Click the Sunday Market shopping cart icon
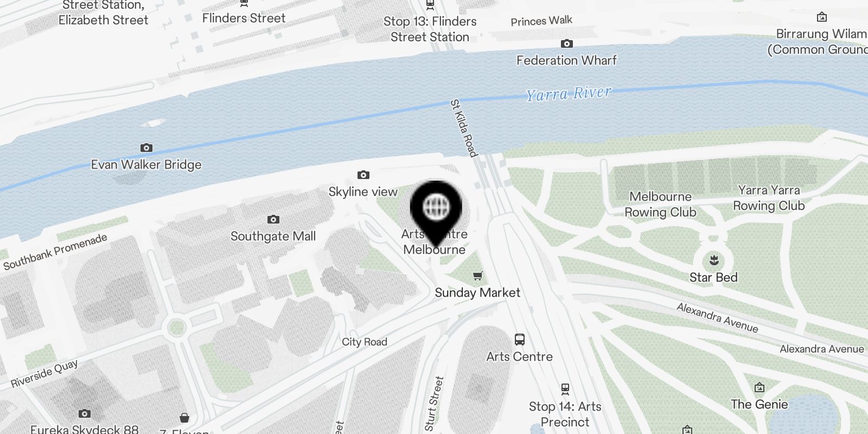This screenshot has width=868, height=434. click(477, 276)
